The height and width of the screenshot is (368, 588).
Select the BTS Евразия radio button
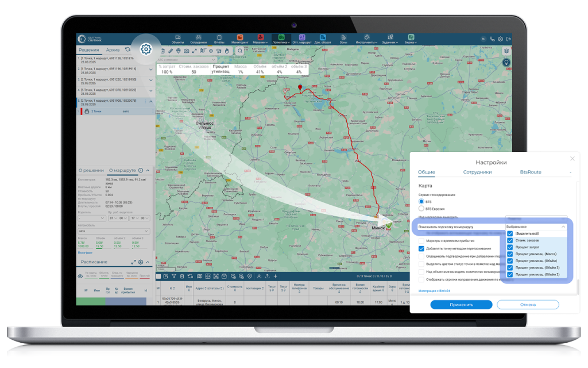point(421,209)
